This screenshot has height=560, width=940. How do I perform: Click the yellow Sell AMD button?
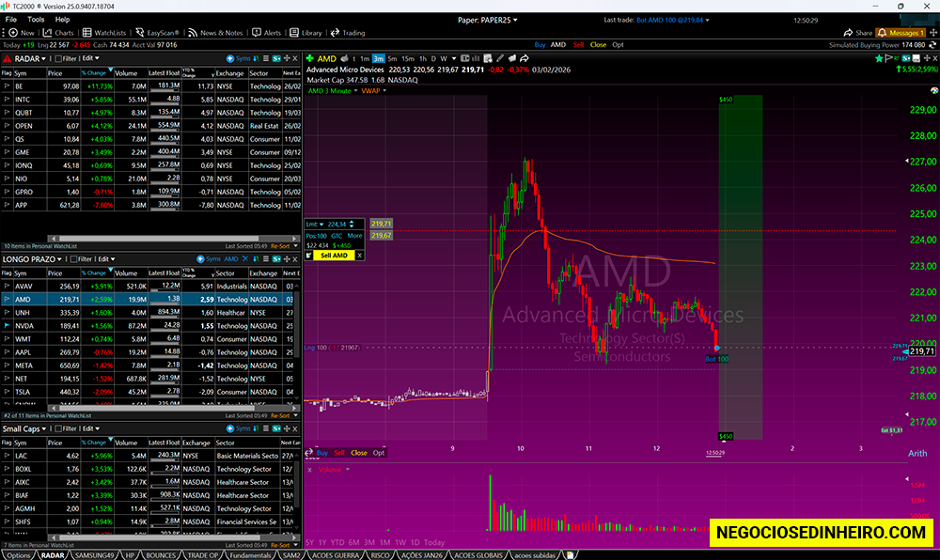334,256
